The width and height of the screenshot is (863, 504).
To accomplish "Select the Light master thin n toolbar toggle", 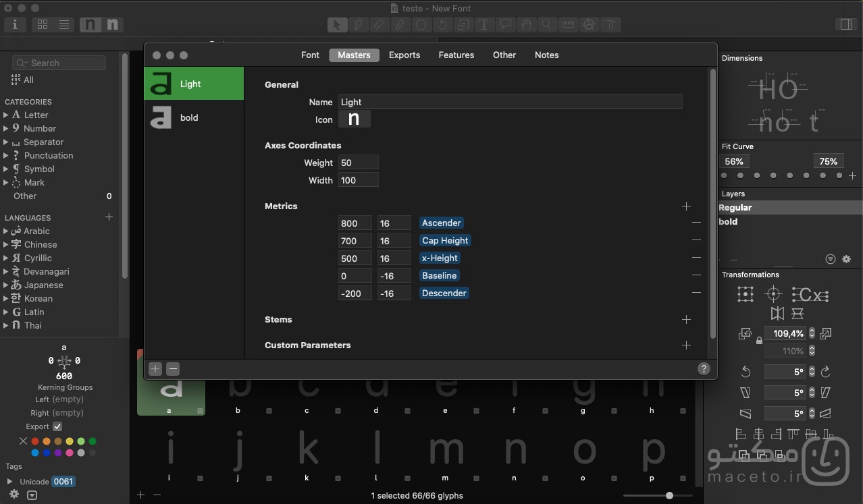I will 90,25.
